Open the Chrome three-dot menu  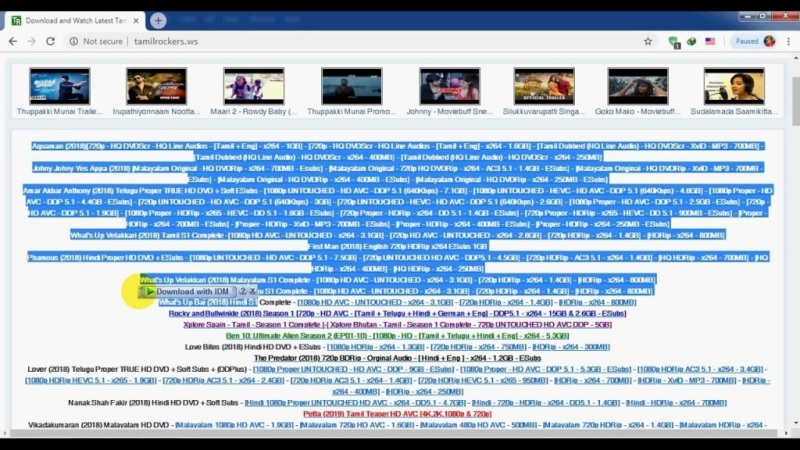point(788,41)
